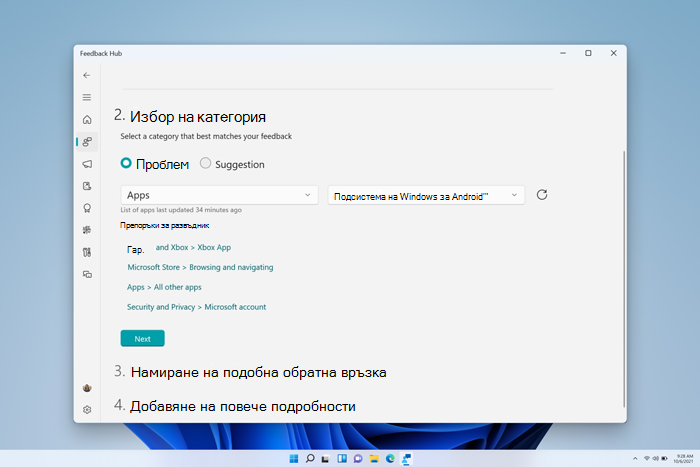Image resolution: width=700 pixels, height=467 pixels.
Task: Click 'List of apps last updated' text
Action: tap(181, 210)
